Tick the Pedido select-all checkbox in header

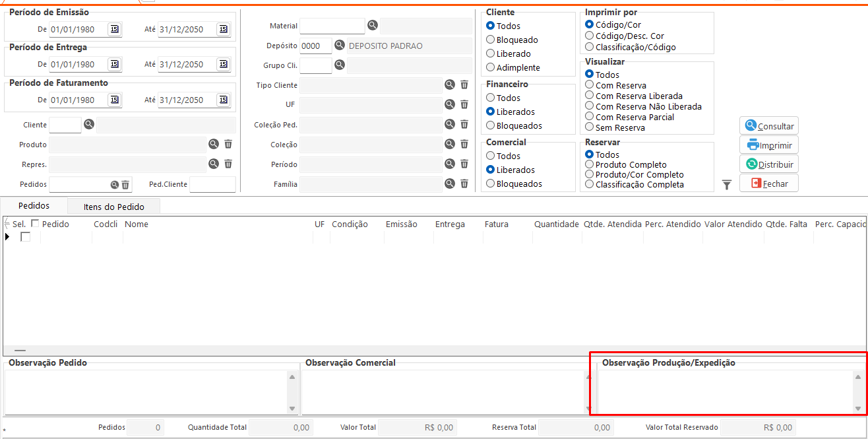pos(35,224)
